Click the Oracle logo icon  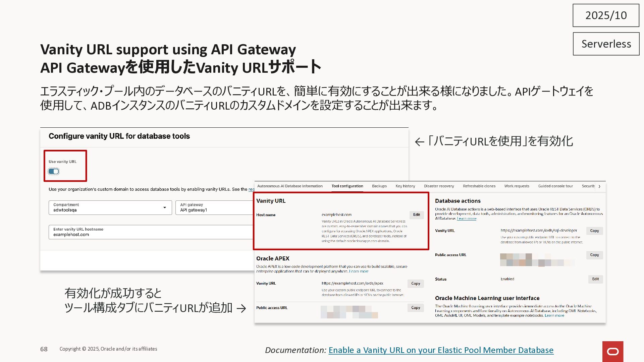pyautogui.click(x=613, y=351)
